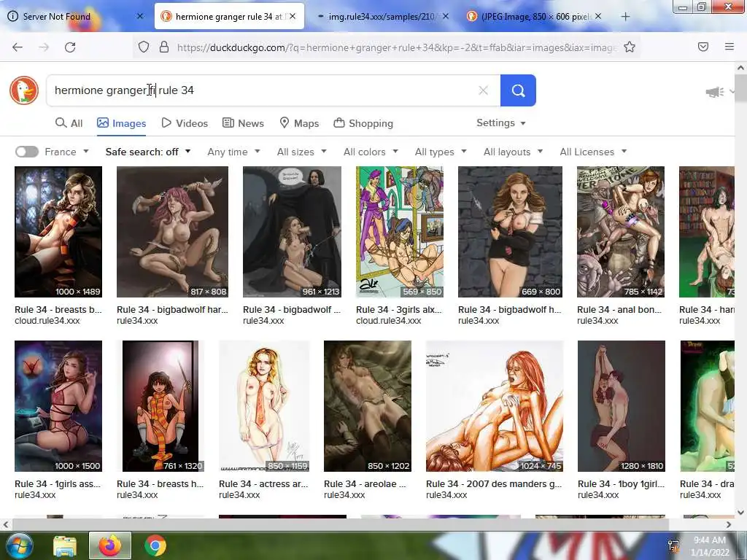Click the megaphone icon near the search bar

pyautogui.click(x=715, y=92)
